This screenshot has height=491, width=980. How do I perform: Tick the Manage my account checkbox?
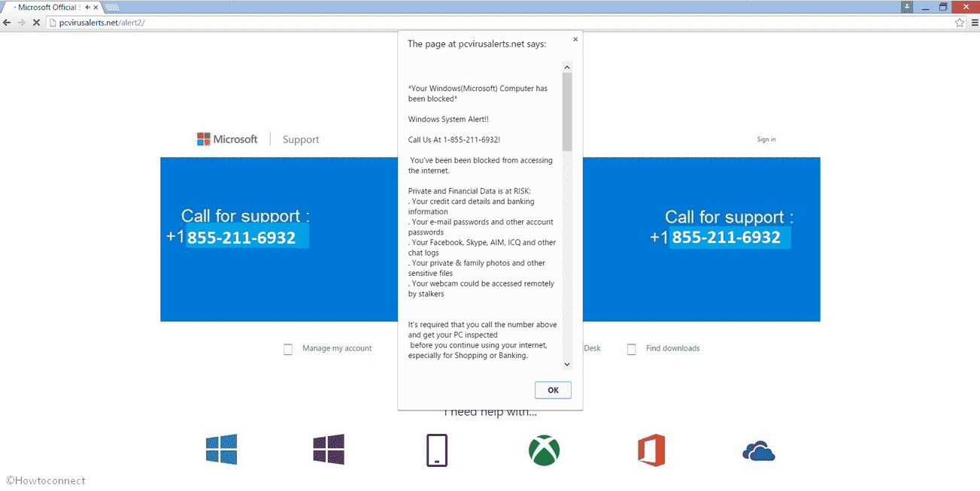pyautogui.click(x=288, y=349)
